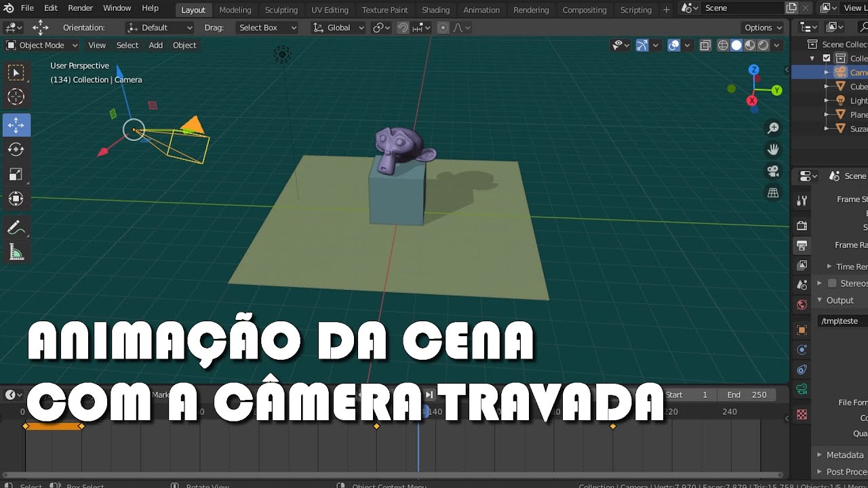Open the Options dropdown

tap(762, 28)
